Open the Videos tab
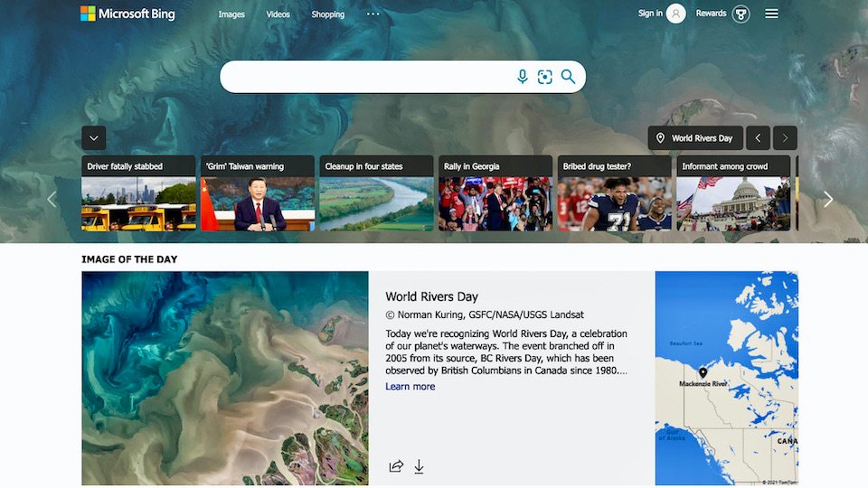Image resolution: width=868 pixels, height=488 pixels. pos(278,14)
